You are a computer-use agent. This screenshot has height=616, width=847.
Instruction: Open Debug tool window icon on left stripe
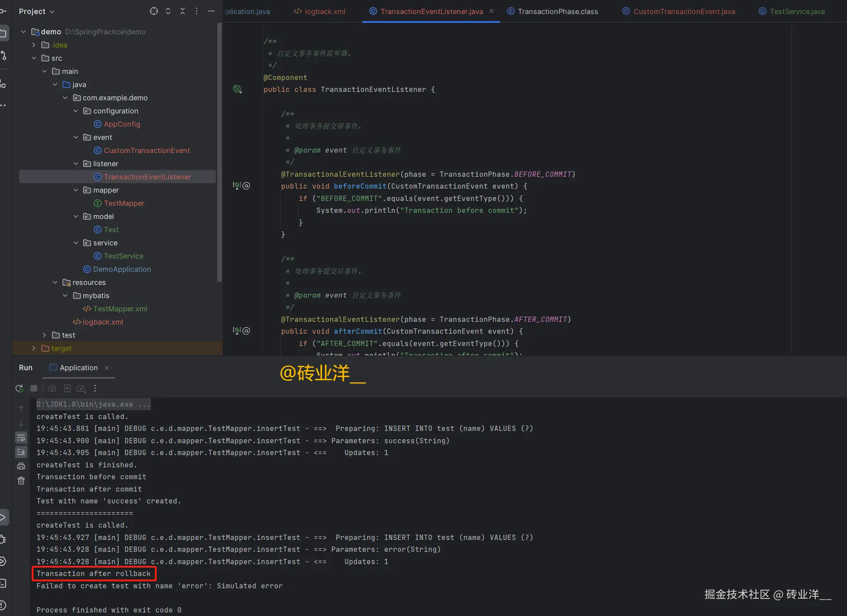click(x=4, y=539)
